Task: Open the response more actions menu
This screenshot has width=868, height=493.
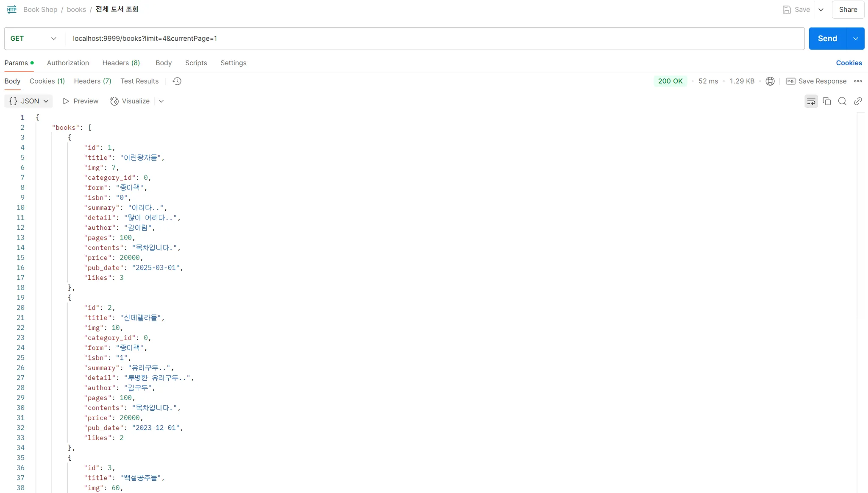Action: click(859, 81)
